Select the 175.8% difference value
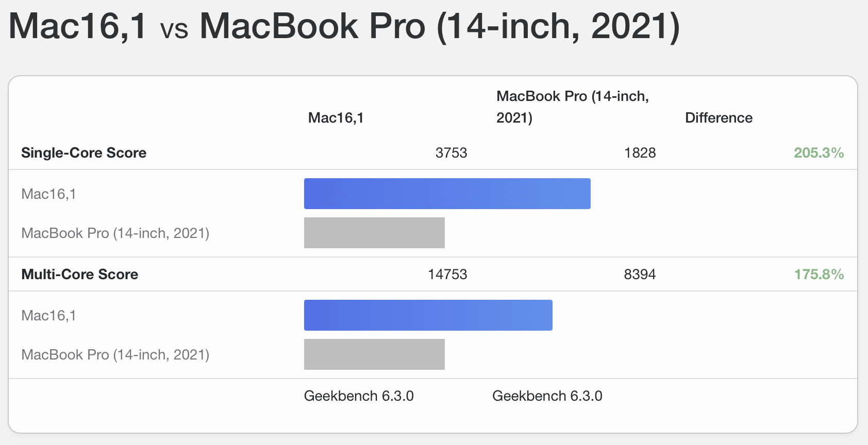The width and height of the screenshot is (868, 445). click(x=819, y=275)
